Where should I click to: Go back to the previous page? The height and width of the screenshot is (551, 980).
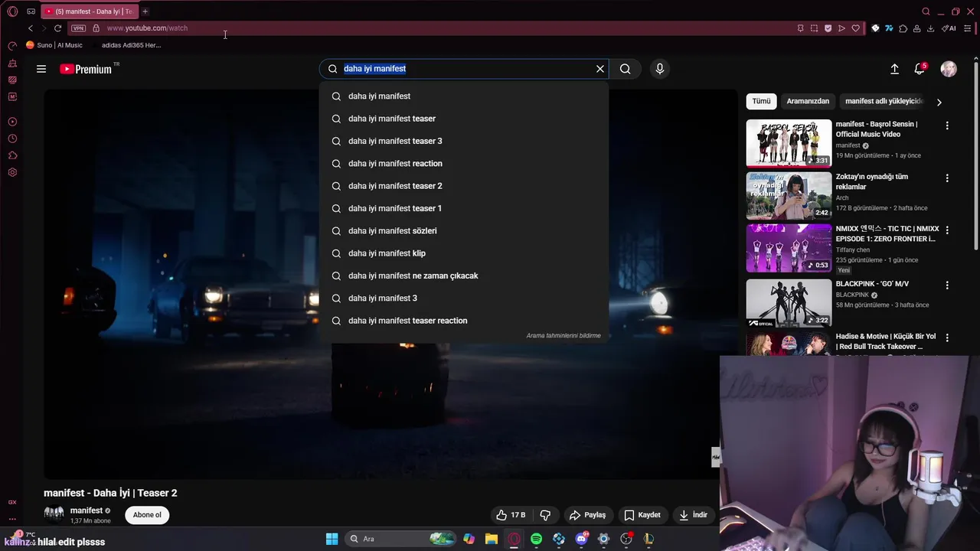[31, 28]
